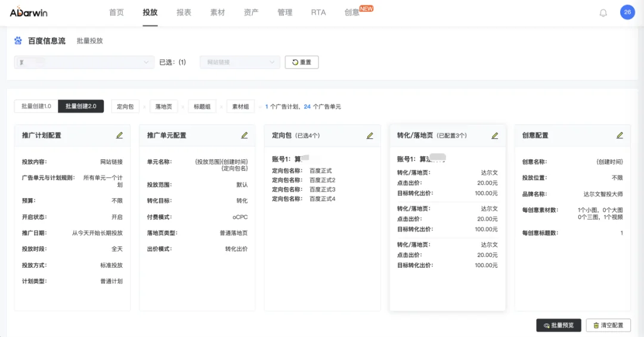Go to 首页 in top navigation
The height and width of the screenshot is (337, 644).
[116, 13]
